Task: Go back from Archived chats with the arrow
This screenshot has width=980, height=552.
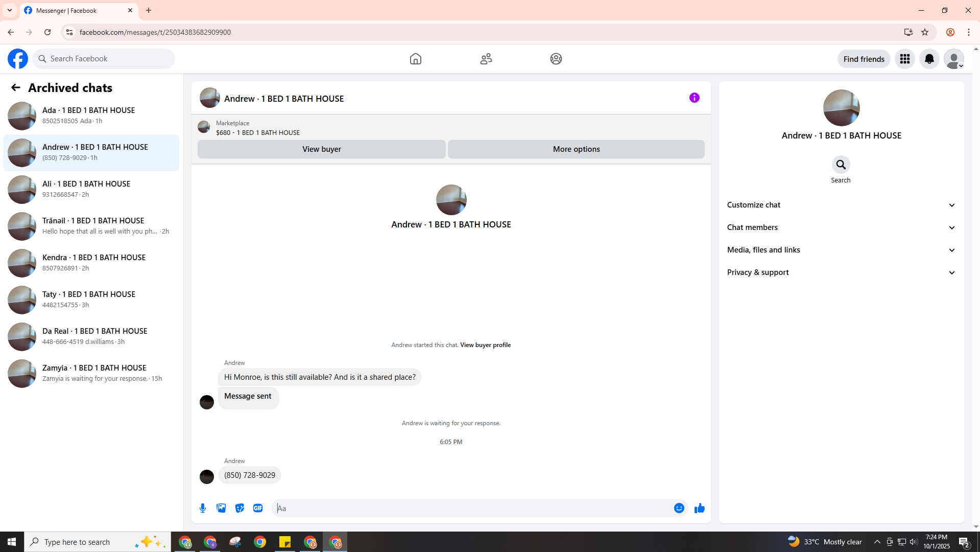Action: (x=16, y=87)
